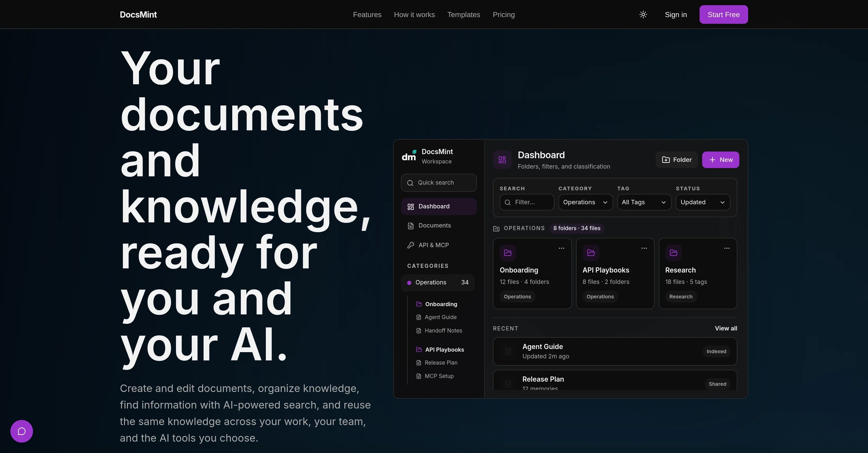Open How it works in the navigation
The height and width of the screenshot is (453, 868).
tap(414, 14)
